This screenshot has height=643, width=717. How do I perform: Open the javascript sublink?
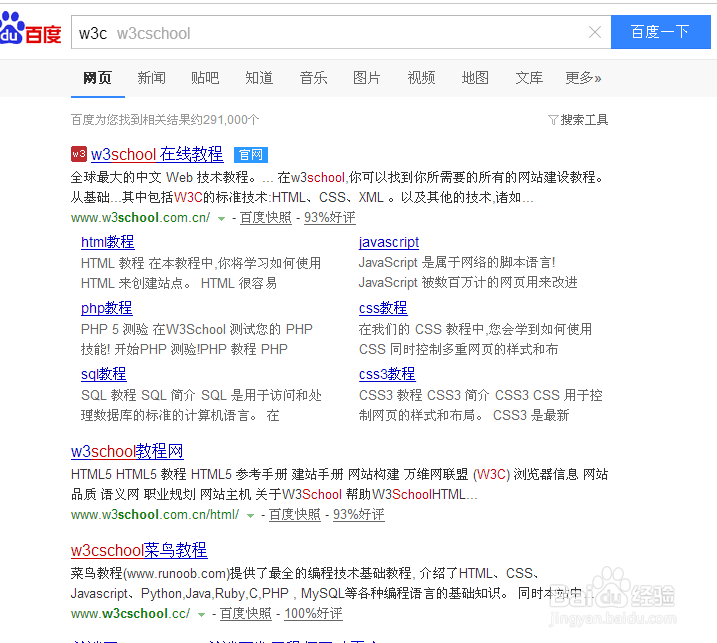point(389,242)
